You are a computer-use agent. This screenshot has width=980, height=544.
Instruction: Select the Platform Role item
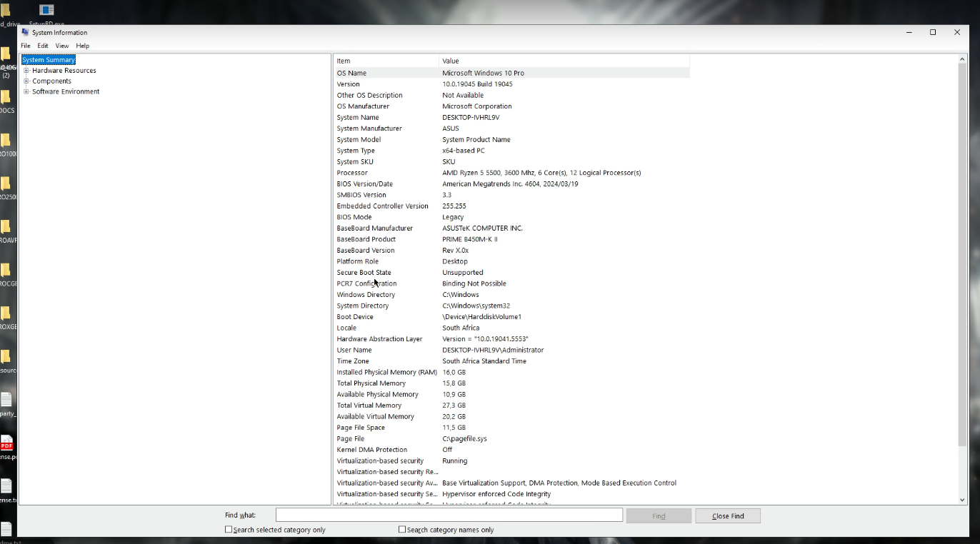tap(357, 261)
